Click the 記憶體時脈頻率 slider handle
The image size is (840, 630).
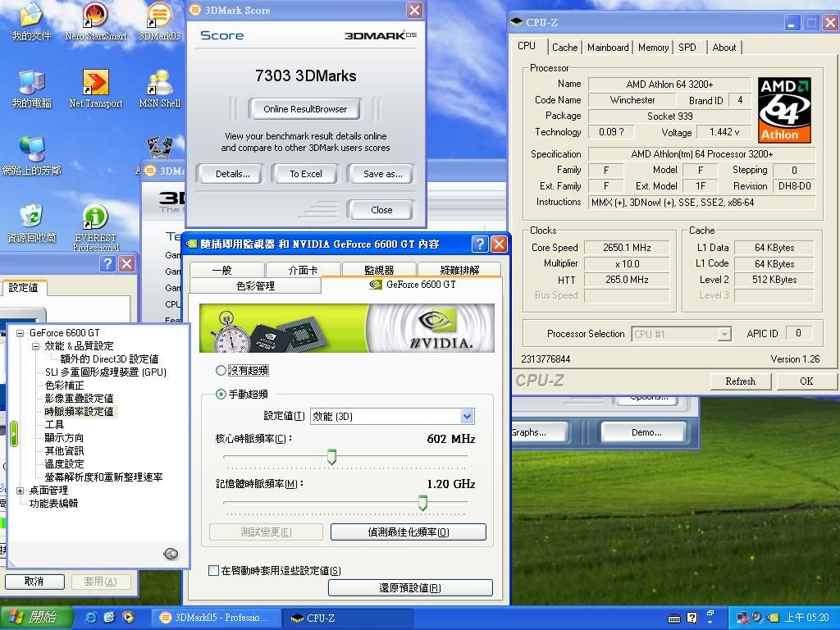coord(422,503)
